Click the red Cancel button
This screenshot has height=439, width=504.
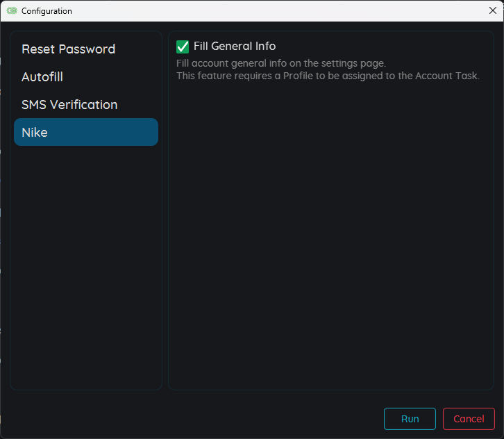(x=469, y=419)
